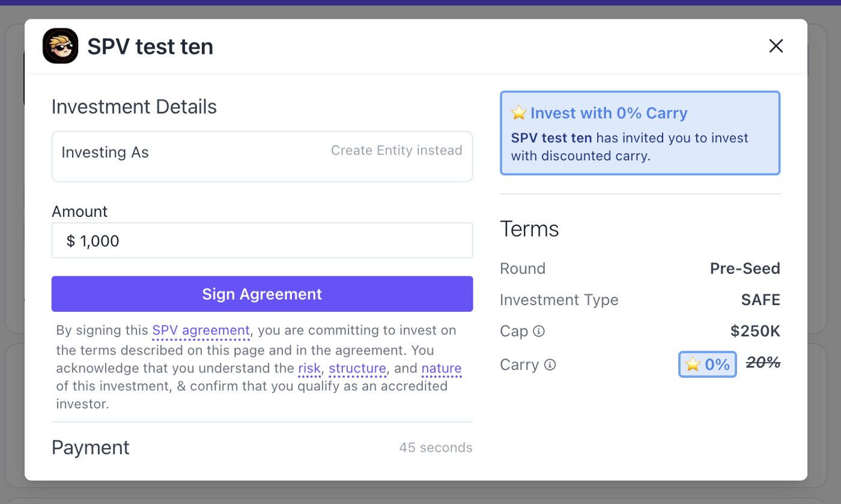Image resolution: width=841 pixels, height=504 pixels.
Task: Close the investment dialog with X
Action: pyautogui.click(x=776, y=46)
